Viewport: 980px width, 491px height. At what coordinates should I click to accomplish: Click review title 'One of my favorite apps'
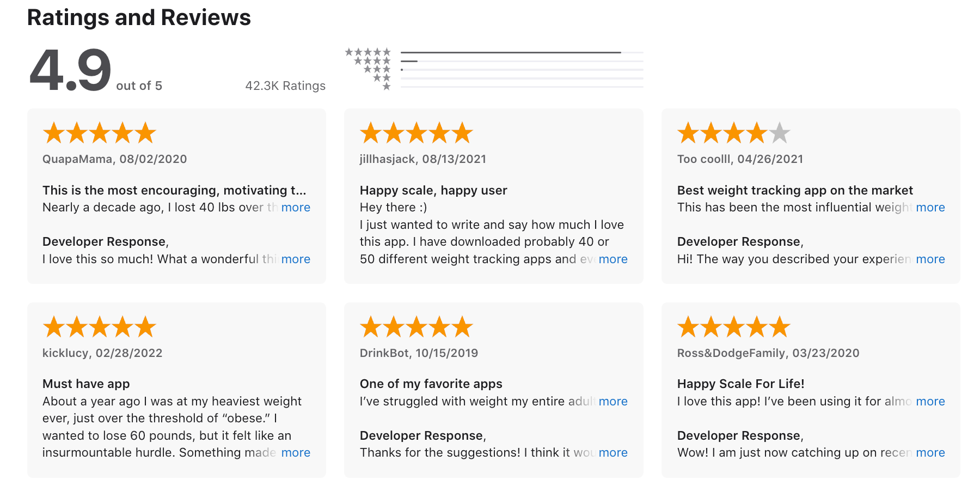431,384
